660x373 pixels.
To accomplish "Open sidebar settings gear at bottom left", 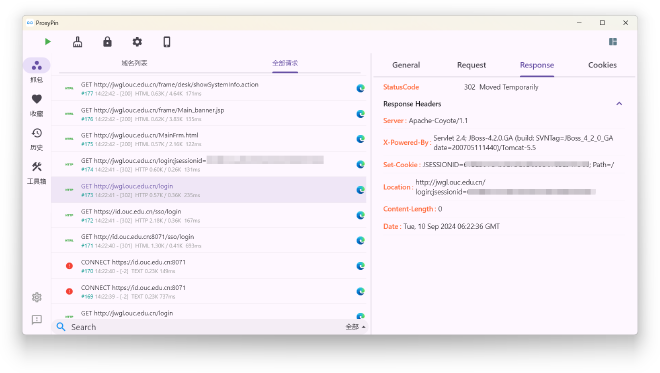I will [37, 297].
